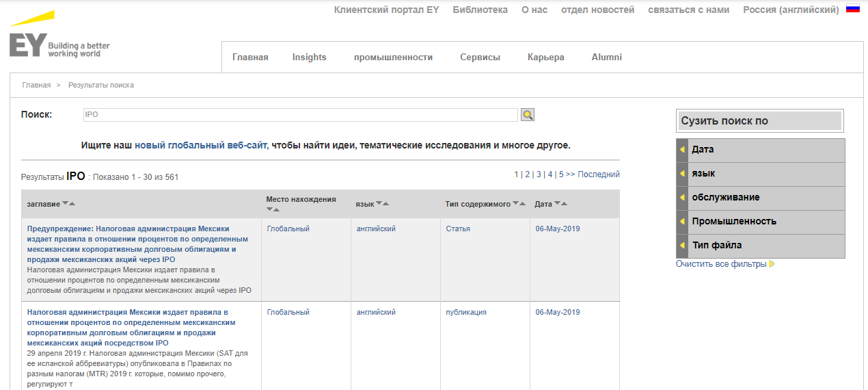Open новый глобальный веб-сайт link
Viewport: 868px width, 390px height.
pos(200,146)
